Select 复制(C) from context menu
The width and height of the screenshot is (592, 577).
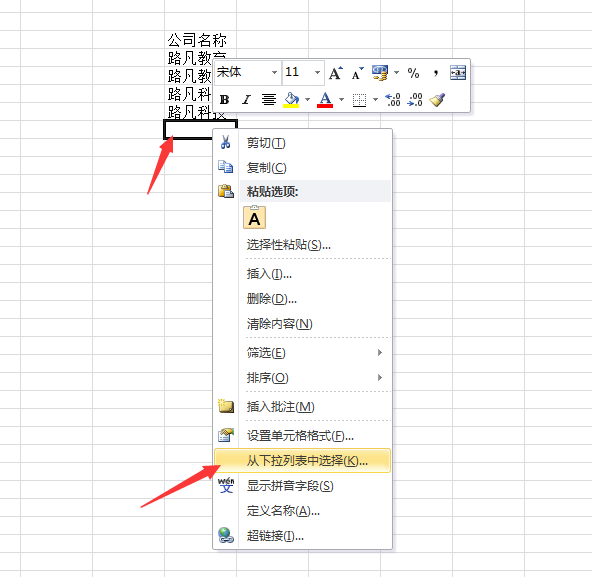(x=302, y=167)
